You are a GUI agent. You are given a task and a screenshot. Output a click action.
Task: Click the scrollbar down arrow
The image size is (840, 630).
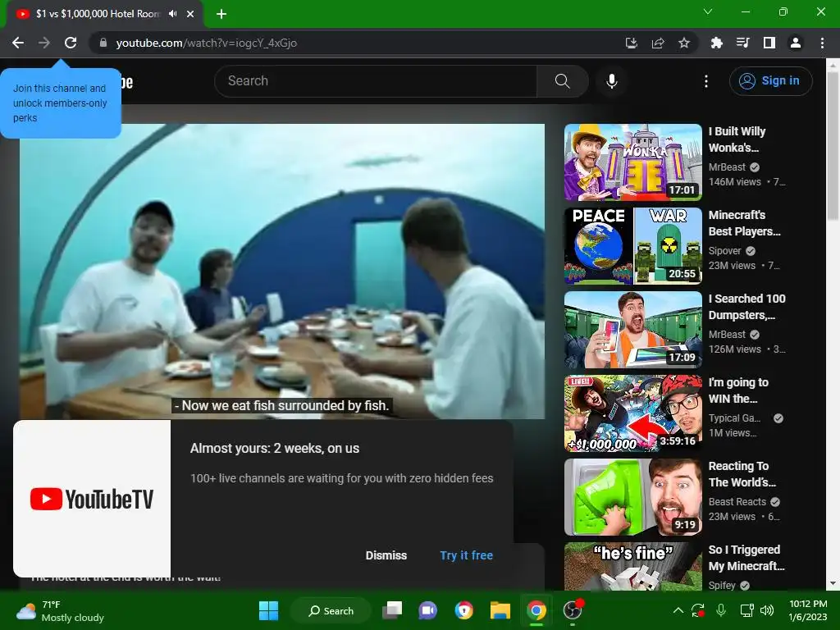833,583
